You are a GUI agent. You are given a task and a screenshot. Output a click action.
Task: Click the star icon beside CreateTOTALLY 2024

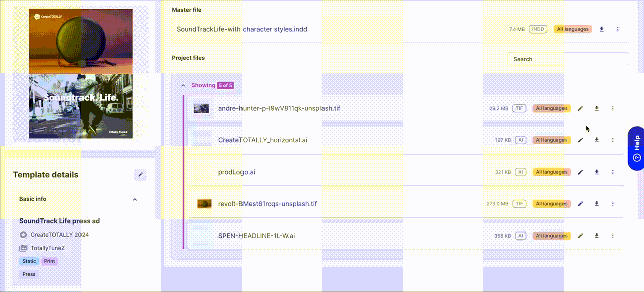(x=23, y=235)
